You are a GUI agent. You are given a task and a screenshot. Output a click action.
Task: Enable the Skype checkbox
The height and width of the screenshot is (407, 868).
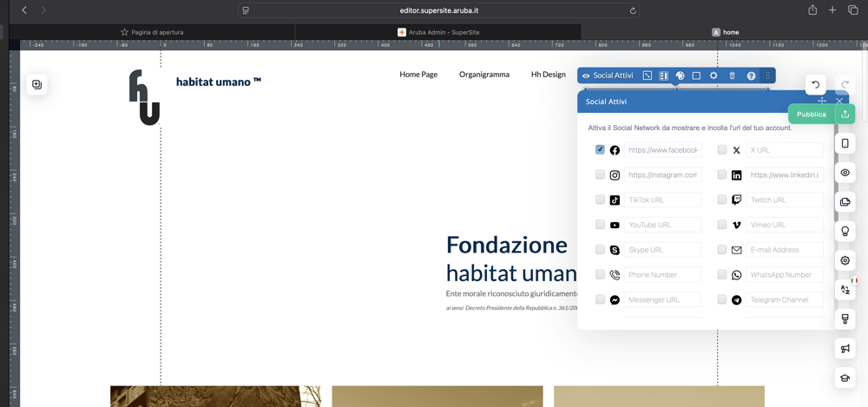pos(600,249)
